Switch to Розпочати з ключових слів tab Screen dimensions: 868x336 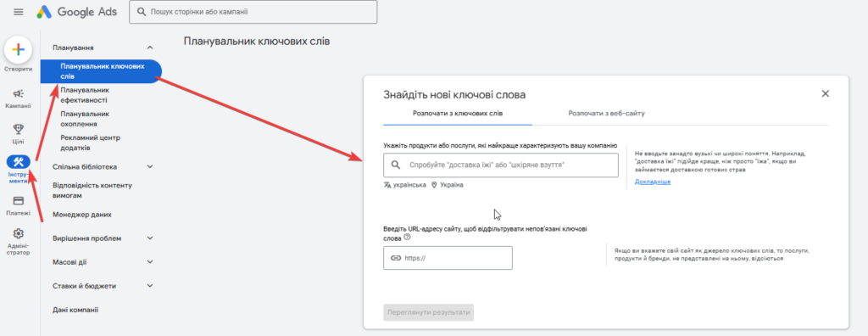[458, 114]
